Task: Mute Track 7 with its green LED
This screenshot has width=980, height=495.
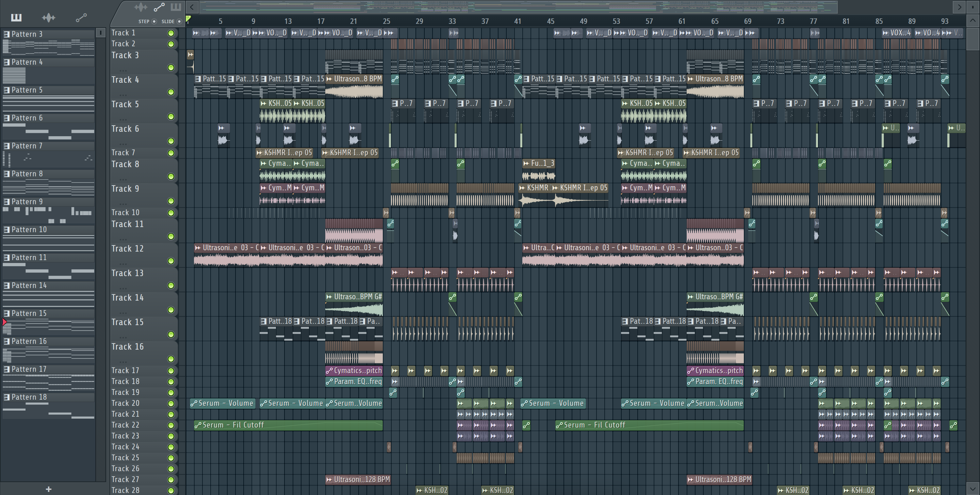Action: pyautogui.click(x=171, y=153)
